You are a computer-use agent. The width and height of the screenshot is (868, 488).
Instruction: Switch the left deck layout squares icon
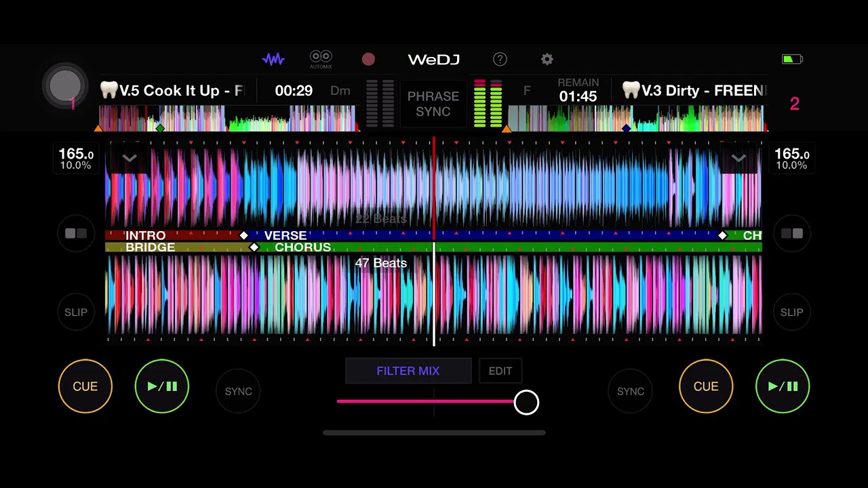tap(76, 234)
